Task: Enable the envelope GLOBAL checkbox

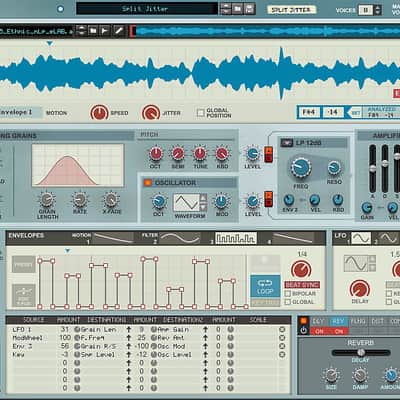Action: pyautogui.click(x=288, y=302)
